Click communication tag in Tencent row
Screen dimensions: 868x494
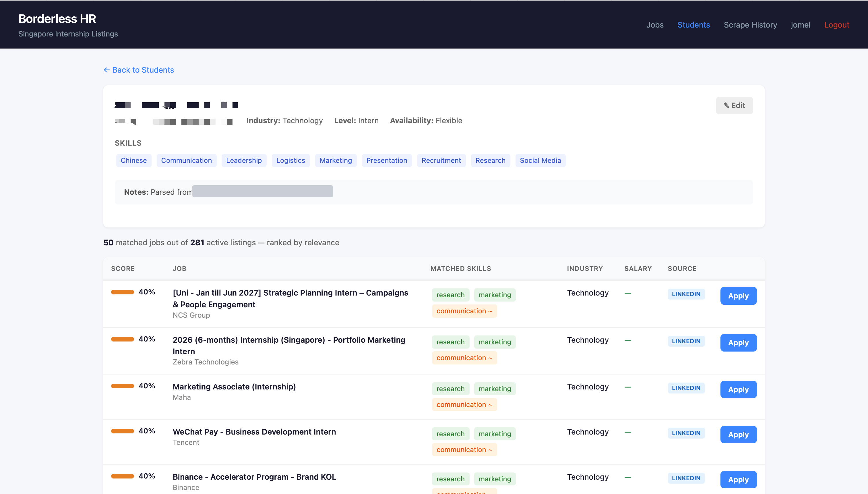464,449
